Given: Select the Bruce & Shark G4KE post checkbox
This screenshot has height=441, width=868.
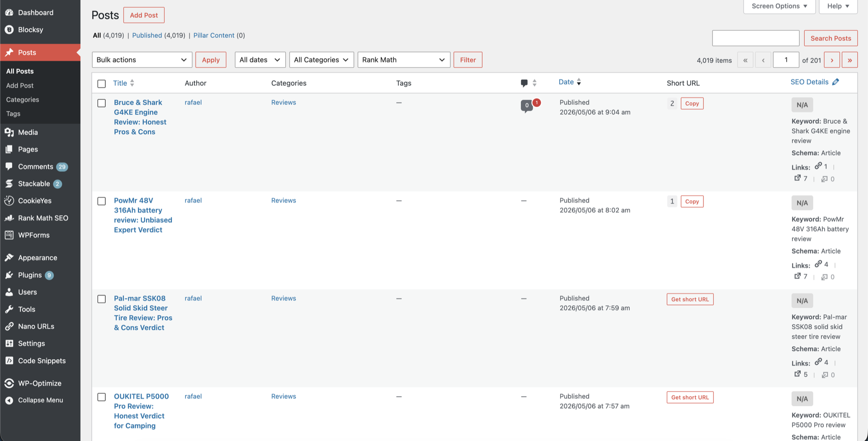Looking at the screenshot, I should coord(102,103).
